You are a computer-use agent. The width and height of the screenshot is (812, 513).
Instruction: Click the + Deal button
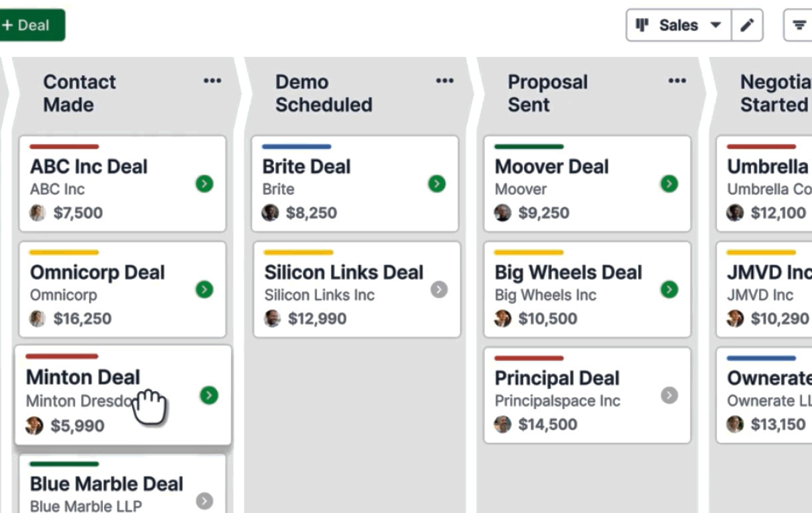click(x=27, y=25)
